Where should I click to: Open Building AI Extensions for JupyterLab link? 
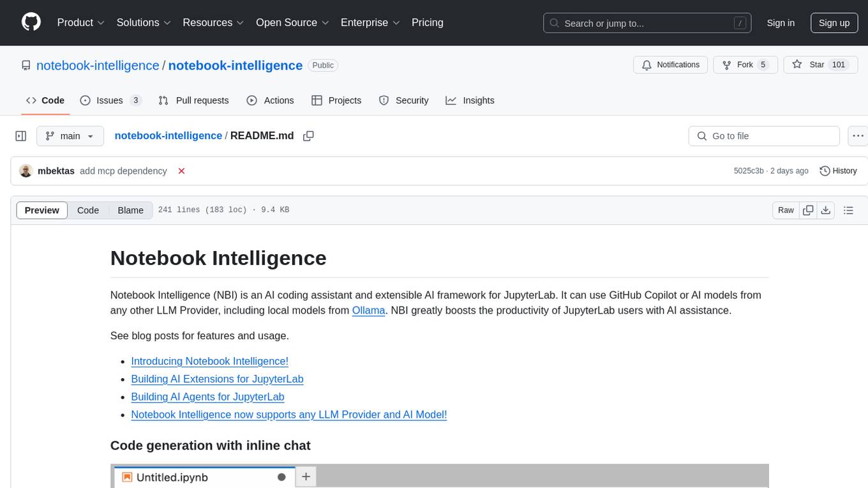click(217, 379)
